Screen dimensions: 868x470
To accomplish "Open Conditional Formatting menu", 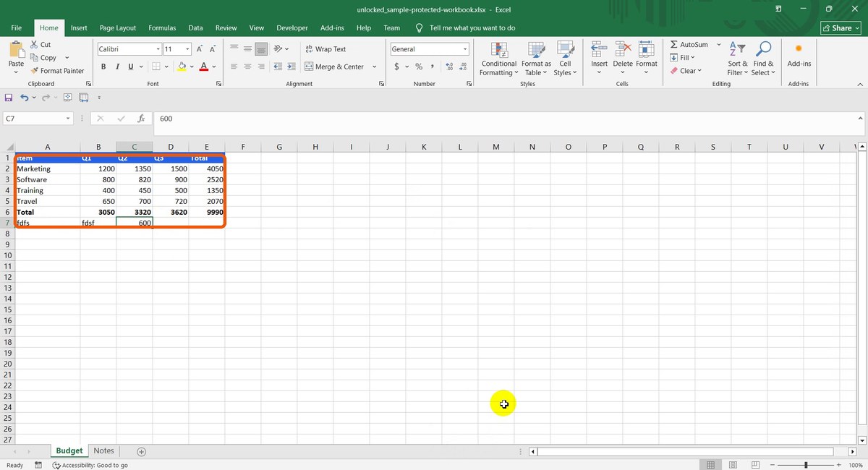I will coord(499,59).
